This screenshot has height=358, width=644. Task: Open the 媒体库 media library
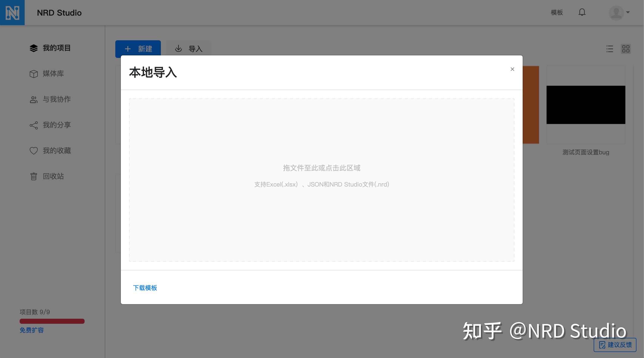(53, 74)
